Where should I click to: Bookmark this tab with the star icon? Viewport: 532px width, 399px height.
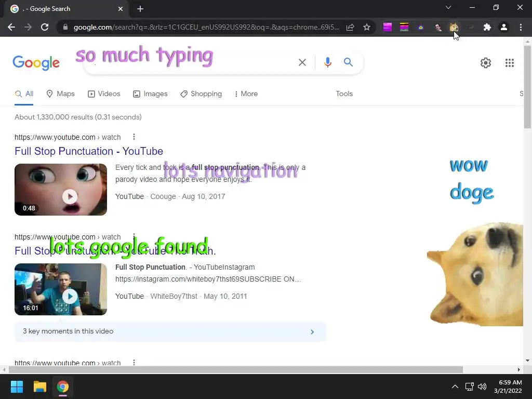tap(367, 27)
